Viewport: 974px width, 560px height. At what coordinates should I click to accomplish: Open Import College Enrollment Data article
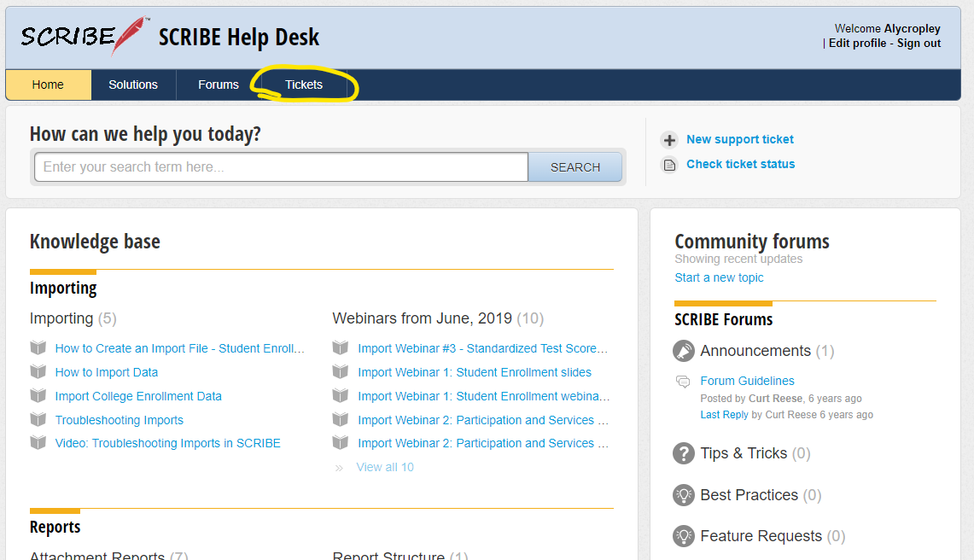point(138,397)
